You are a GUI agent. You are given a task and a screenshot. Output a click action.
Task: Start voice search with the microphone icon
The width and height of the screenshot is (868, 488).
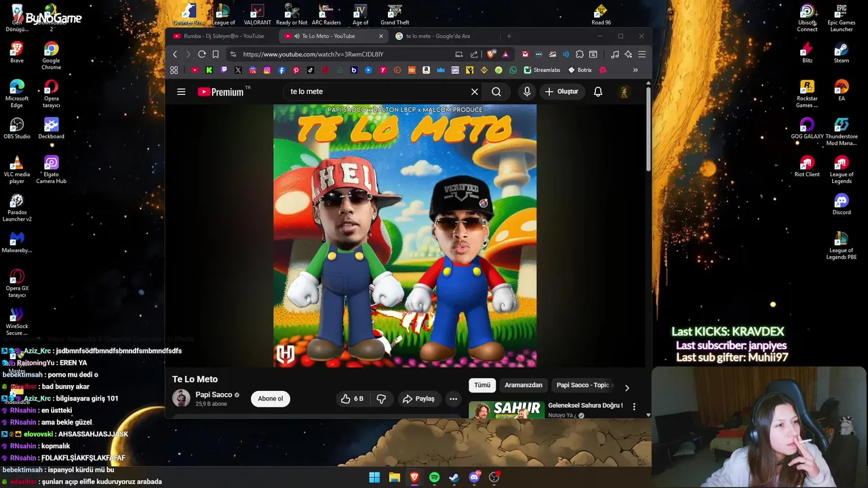tap(527, 91)
